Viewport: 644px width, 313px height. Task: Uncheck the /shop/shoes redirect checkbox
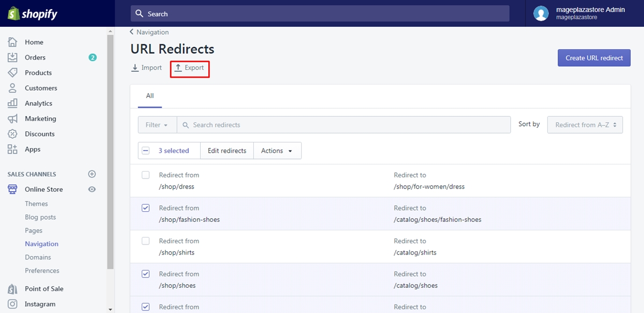[x=145, y=274]
